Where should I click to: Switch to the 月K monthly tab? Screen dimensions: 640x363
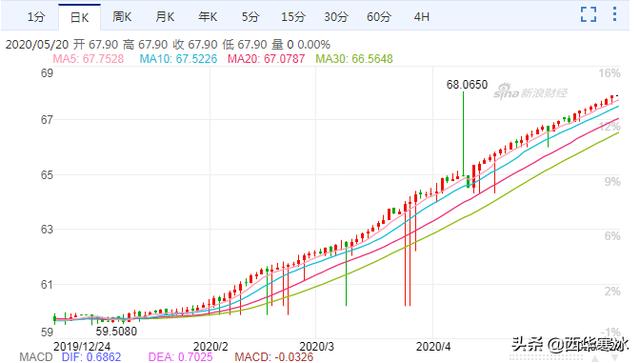pyautogui.click(x=165, y=17)
